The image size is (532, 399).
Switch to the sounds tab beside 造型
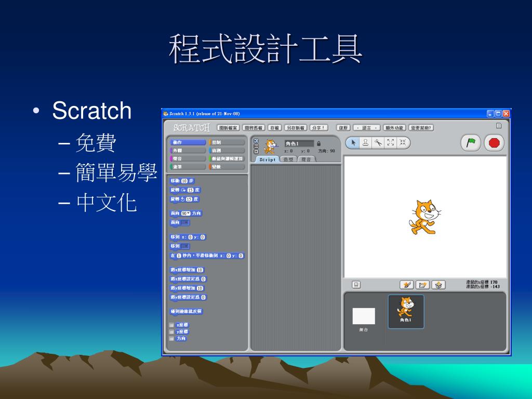306,159
